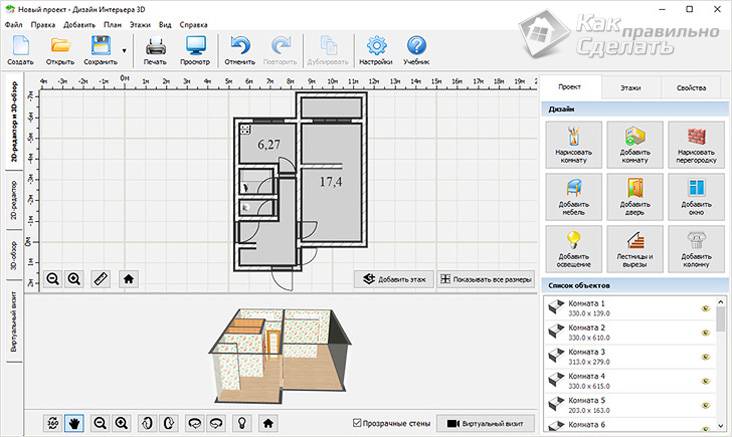Image resolution: width=732 pixels, height=437 pixels.
Task: Click Добавить освещение lightbulb tool
Action: point(574,249)
